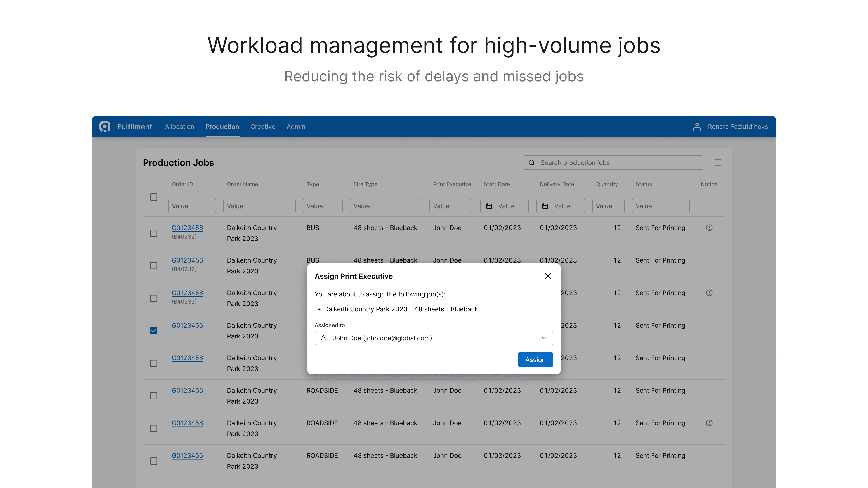Click the warning icon on the third job row
The height and width of the screenshot is (488, 868).
pos(709,293)
